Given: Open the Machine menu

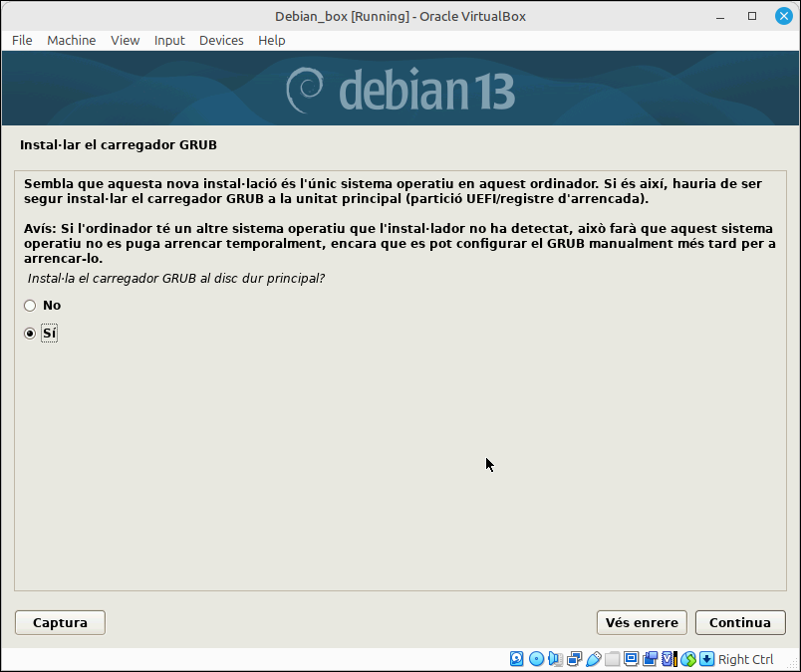Looking at the screenshot, I should coord(72,41).
